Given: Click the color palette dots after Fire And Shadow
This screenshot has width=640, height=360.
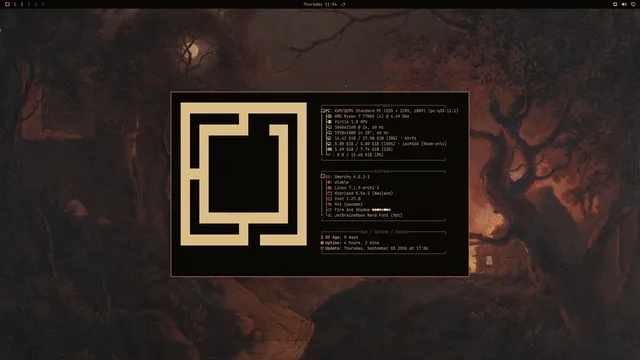Looking at the screenshot, I should pos(381,210).
